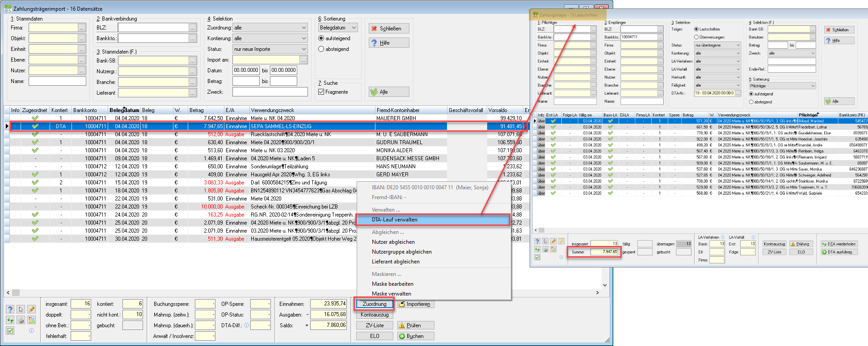Open the BLZ lookup under Bankverbindung
This screenshot has width=868, height=346.
[193, 28]
